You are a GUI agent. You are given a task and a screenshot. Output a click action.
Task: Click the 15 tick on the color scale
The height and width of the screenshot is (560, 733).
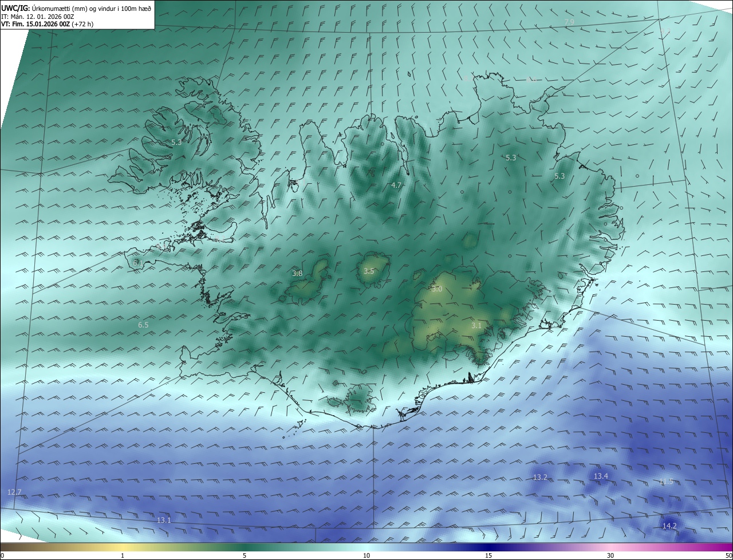488,555
